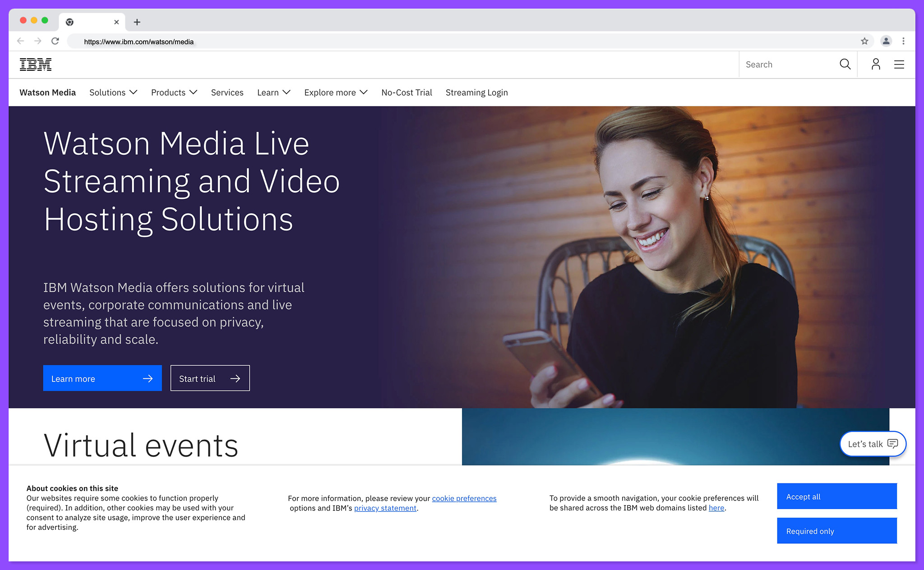Click the browser back arrow
Viewport: 924px width, 570px height.
[20, 41]
